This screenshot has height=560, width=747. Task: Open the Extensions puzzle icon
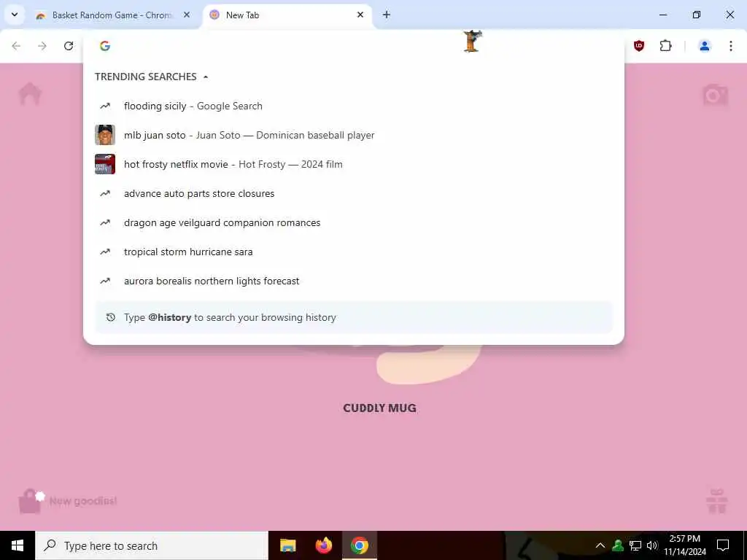[x=665, y=46]
